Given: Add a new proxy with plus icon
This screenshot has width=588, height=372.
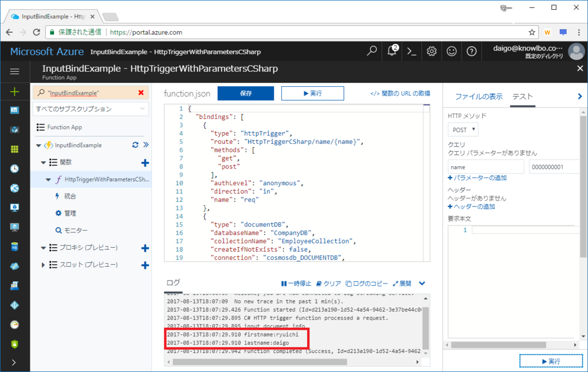Looking at the screenshot, I should (x=145, y=248).
